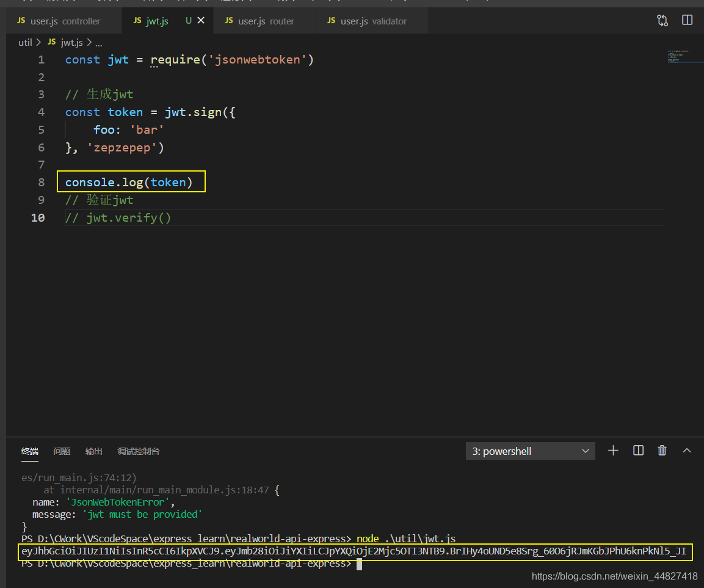704x588 pixels.
Task: Click the // jwt.verify() comment line
Action: point(118,218)
